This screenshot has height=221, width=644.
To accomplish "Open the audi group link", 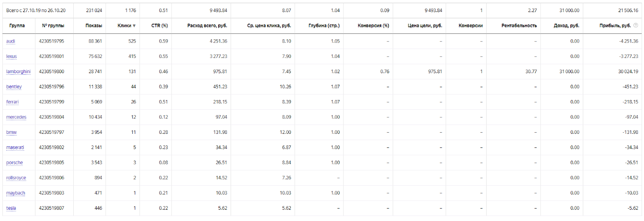I will (x=11, y=41).
